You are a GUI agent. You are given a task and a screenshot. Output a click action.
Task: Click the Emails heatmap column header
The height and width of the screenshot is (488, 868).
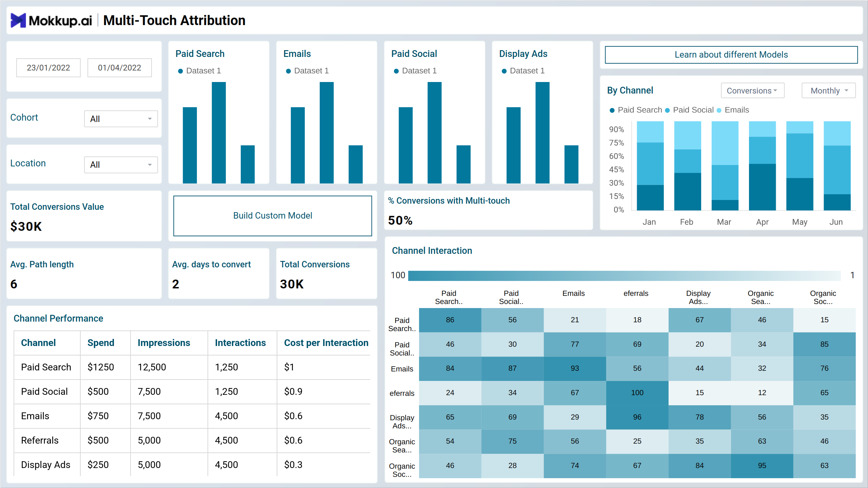tap(573, 293)
